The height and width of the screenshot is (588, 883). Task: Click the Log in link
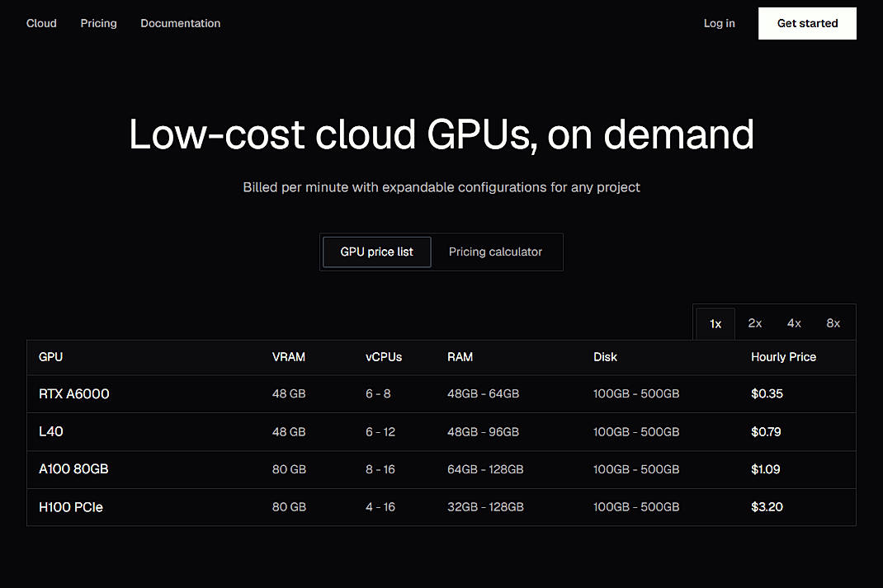click(x=719, y=23)
